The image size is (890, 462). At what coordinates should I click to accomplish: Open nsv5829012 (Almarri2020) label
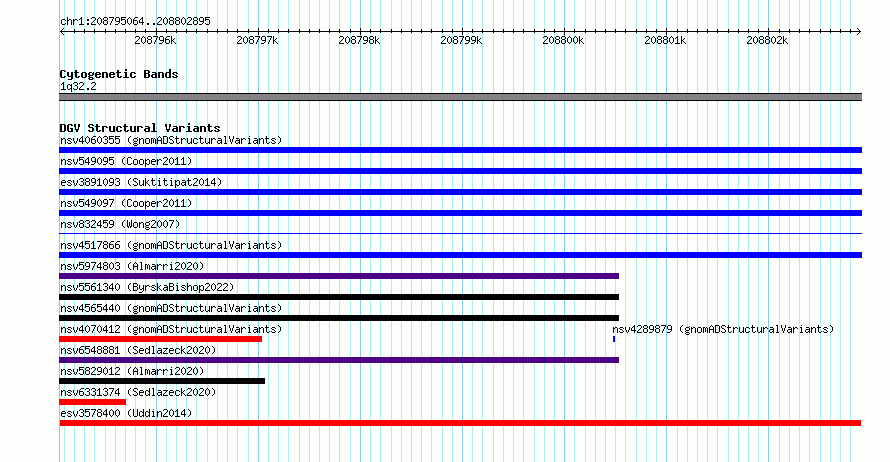coord(132,371)
